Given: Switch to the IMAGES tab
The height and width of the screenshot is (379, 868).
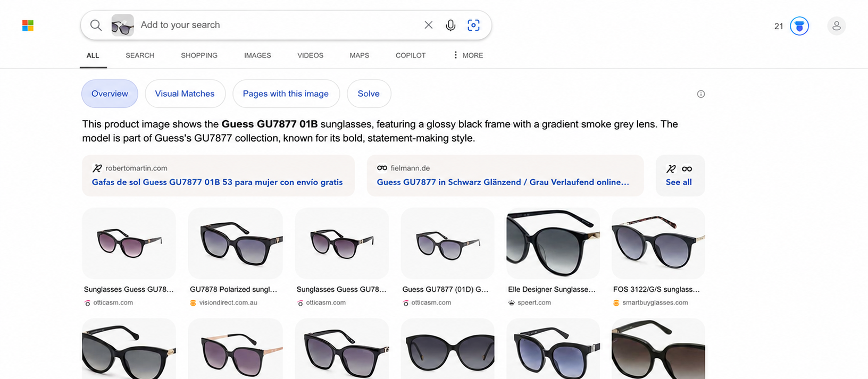Looking at the screenshot, I should click(257, 55).
